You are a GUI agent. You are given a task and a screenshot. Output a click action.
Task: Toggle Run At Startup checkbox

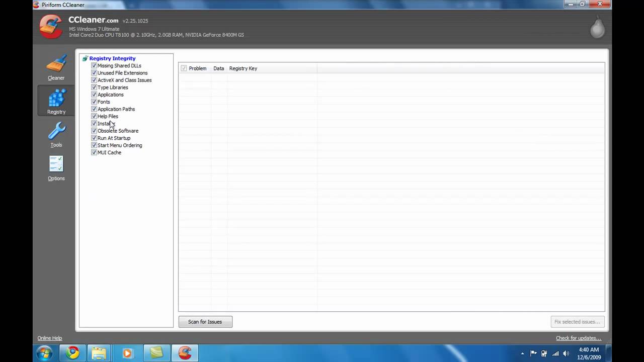point(94,138)
